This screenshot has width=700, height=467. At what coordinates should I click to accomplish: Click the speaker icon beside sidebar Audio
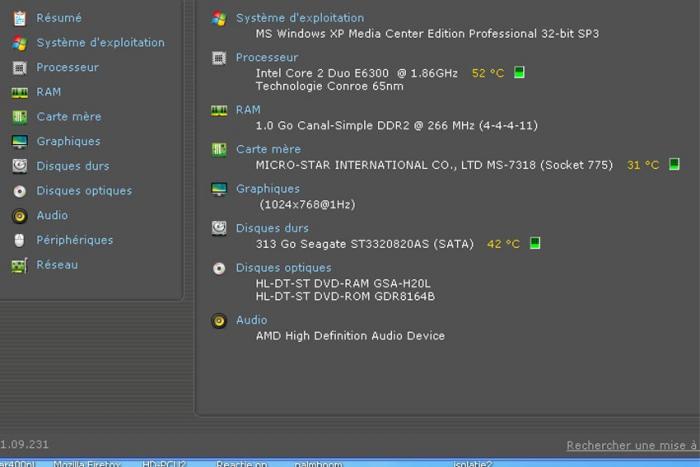point(20,216)
